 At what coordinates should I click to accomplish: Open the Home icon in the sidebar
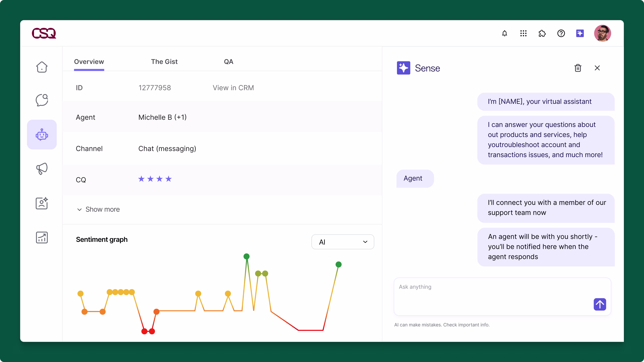pyautogui.click(x=42, y=67)
